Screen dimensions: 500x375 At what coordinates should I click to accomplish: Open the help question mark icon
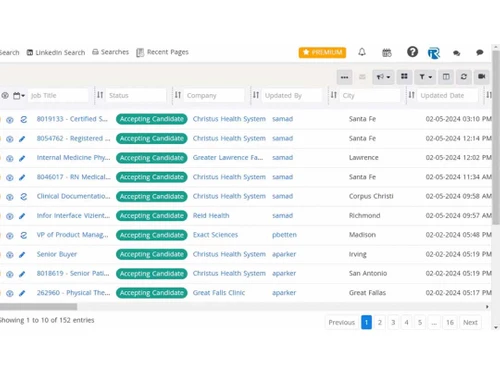(412, 52)
